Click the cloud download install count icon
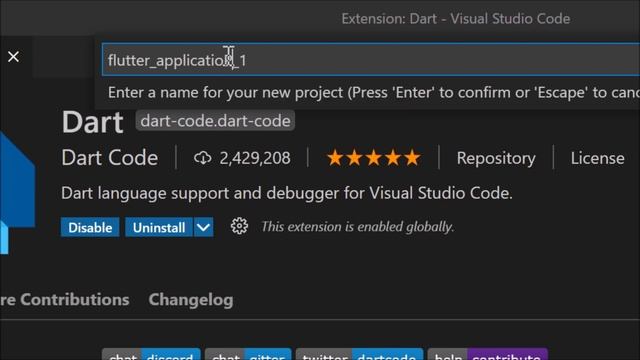The height and width of the screenshot is (360, 640). pyautogui.click(x=202, y=158)
